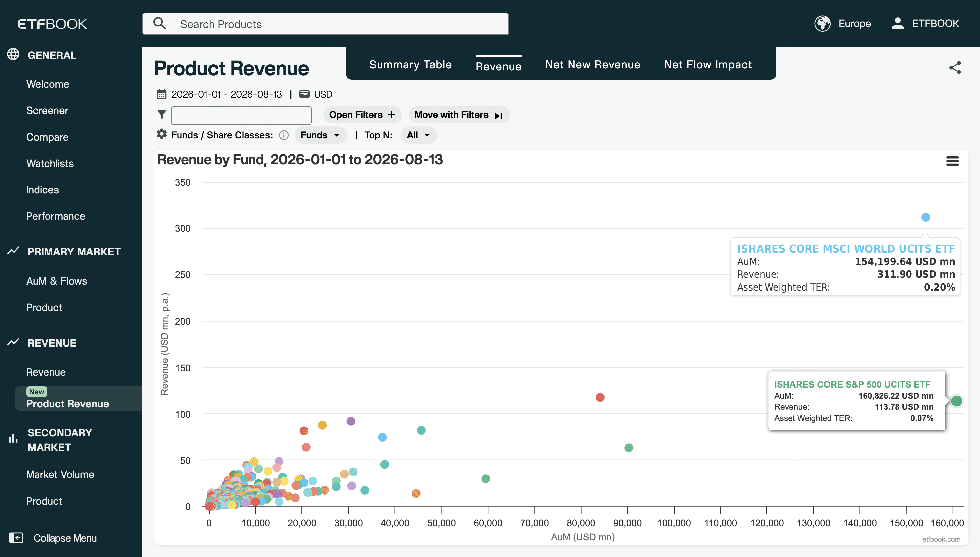Open the Net Flow Impact tab

pyautogui.click(x=708, y=65)
